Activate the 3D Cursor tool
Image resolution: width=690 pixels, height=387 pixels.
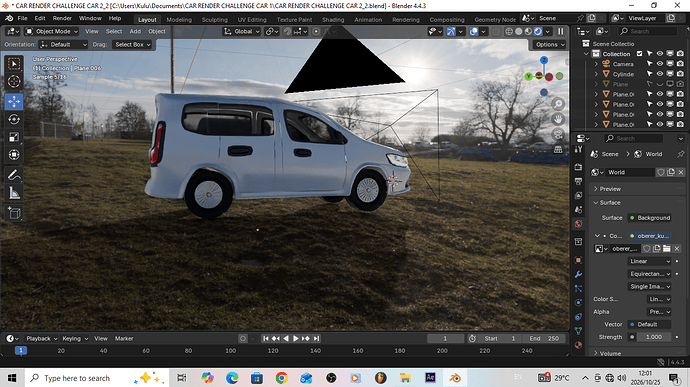14,81
